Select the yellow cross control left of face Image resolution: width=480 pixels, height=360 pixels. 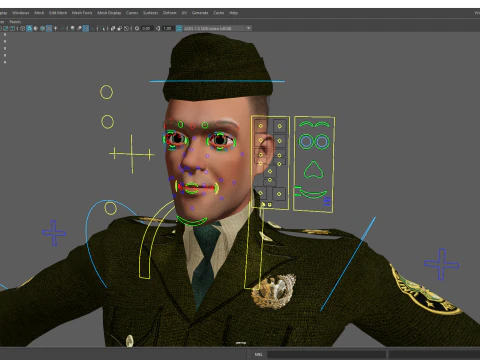tap(132, 154)
